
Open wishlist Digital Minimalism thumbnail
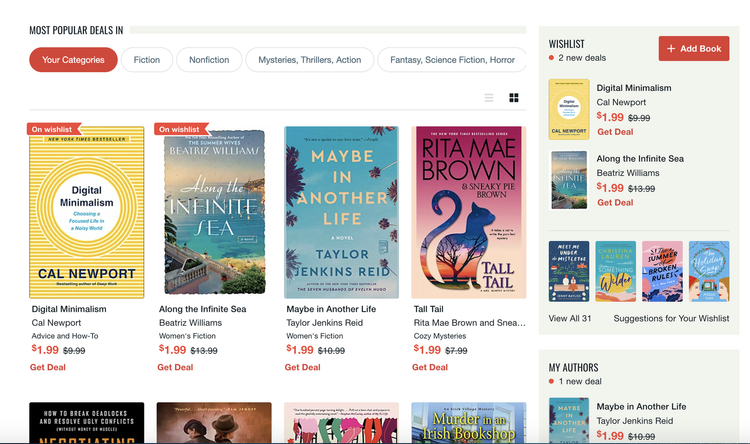[x=569, y=109]
